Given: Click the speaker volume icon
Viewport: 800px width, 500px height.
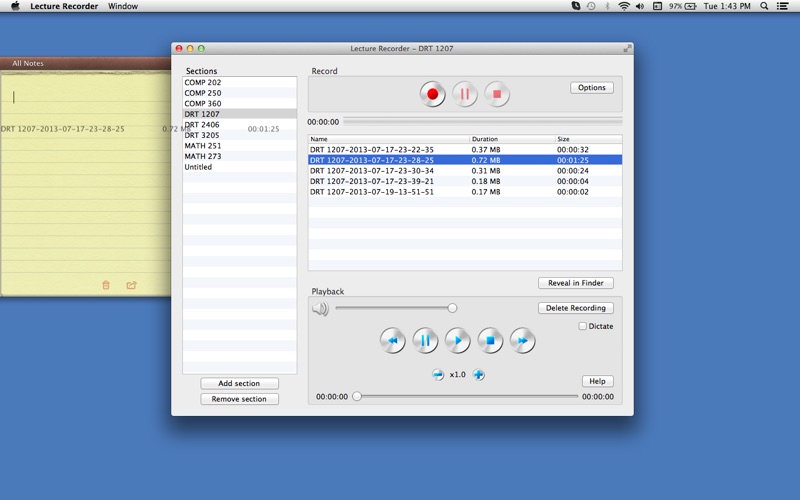Looking at the screenshot, I should tap(320, 309).
